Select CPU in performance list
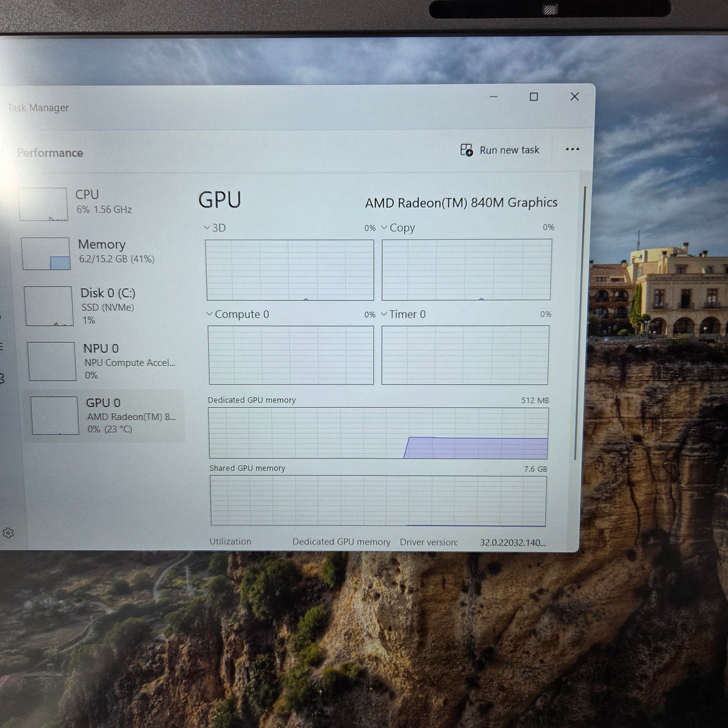The image size is (728, 728). [101, 204]
